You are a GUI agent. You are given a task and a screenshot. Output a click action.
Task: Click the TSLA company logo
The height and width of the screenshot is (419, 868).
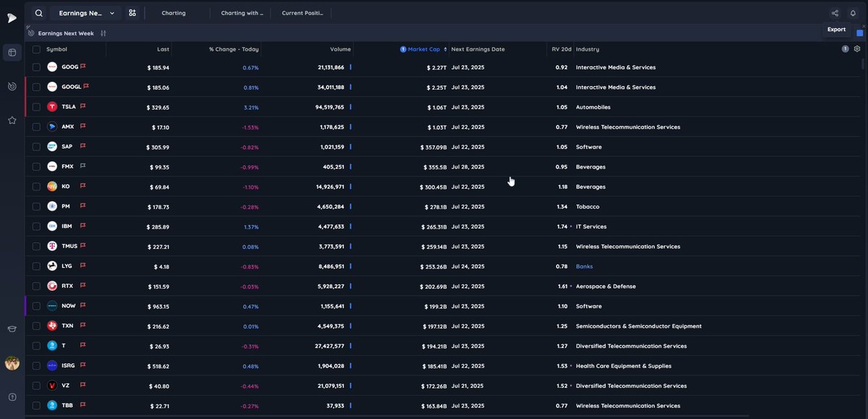point(52,106)
